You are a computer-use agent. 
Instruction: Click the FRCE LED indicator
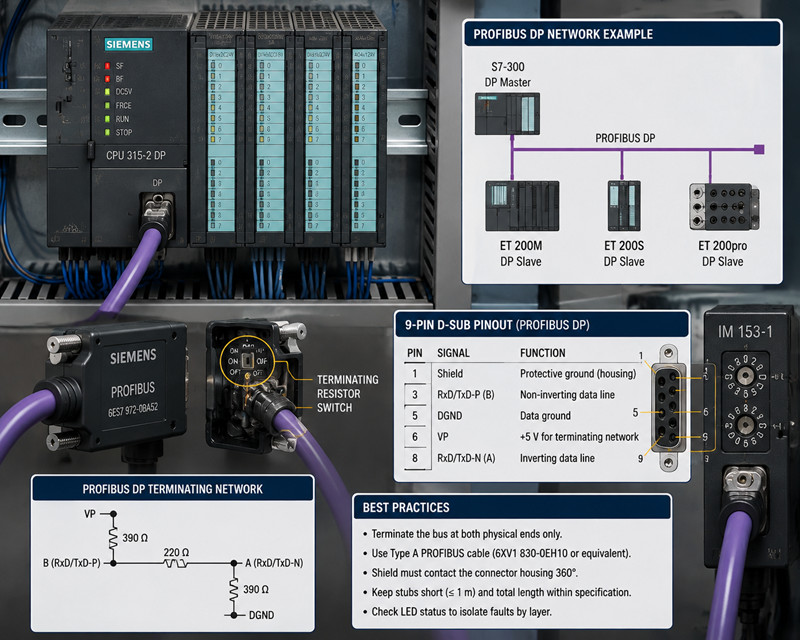[108, 106]
